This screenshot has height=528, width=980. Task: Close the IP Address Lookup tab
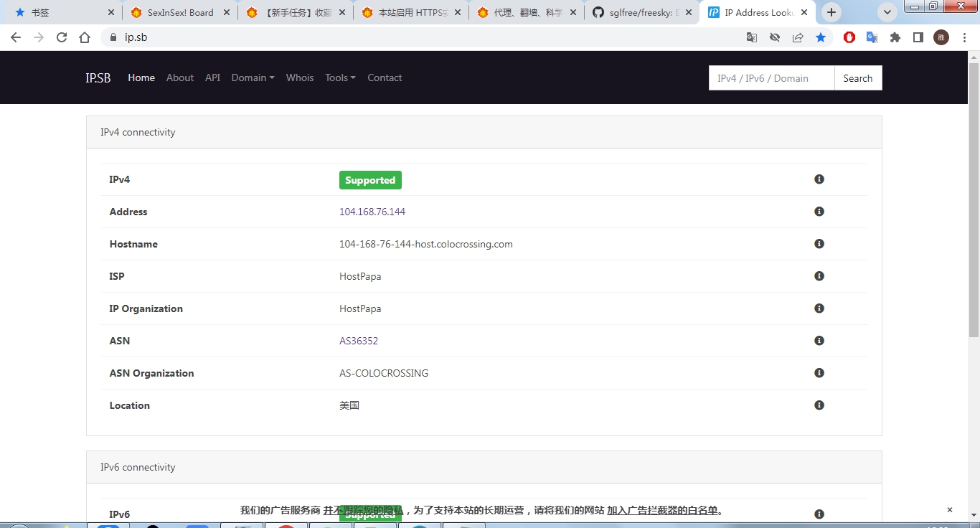click(x=804, y=12)
